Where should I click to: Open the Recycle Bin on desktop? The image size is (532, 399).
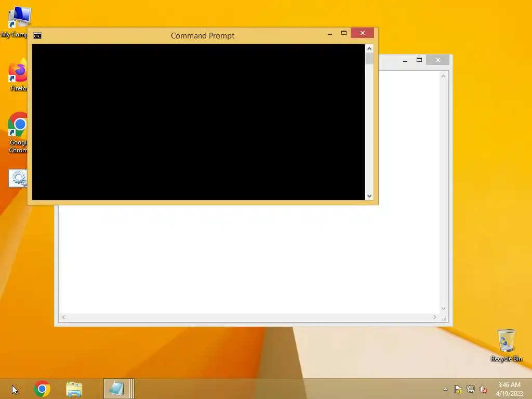[506, 345]
